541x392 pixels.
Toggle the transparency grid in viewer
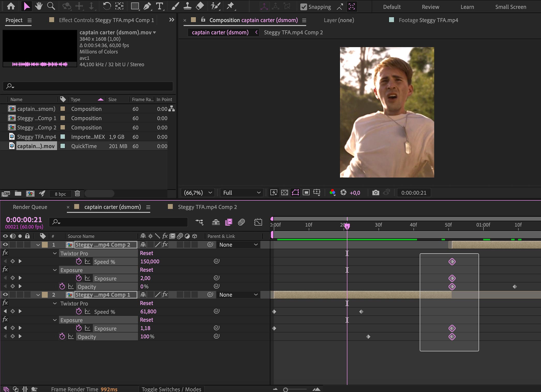coord(284,193)
